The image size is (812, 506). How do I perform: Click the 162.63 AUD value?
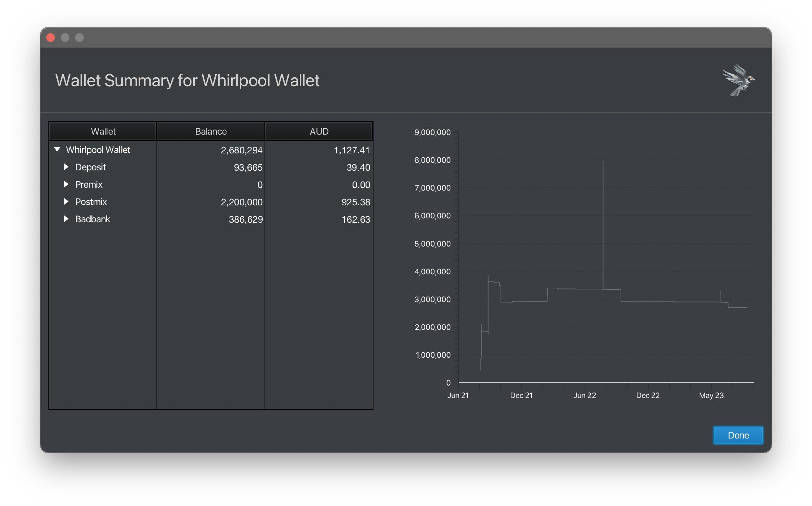[x=356, y=219]
